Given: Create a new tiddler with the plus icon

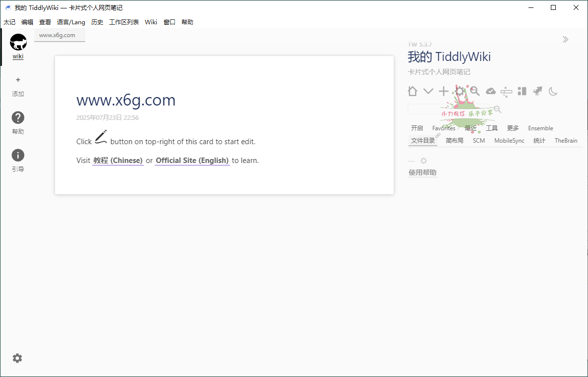Looking at the screenshot, I should click(443, 91).
